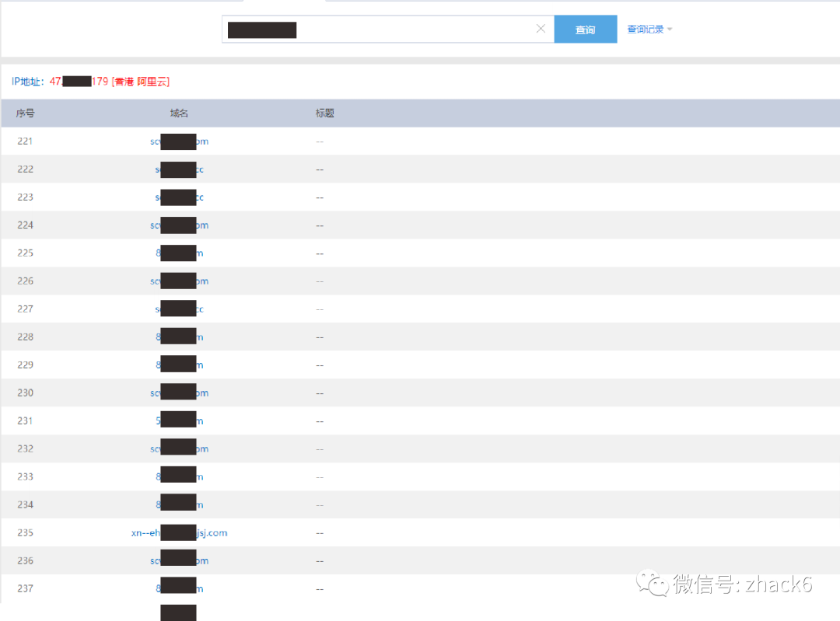Click the 香港 阿里云 location label
Screen dimensions: 840x621
140,82
